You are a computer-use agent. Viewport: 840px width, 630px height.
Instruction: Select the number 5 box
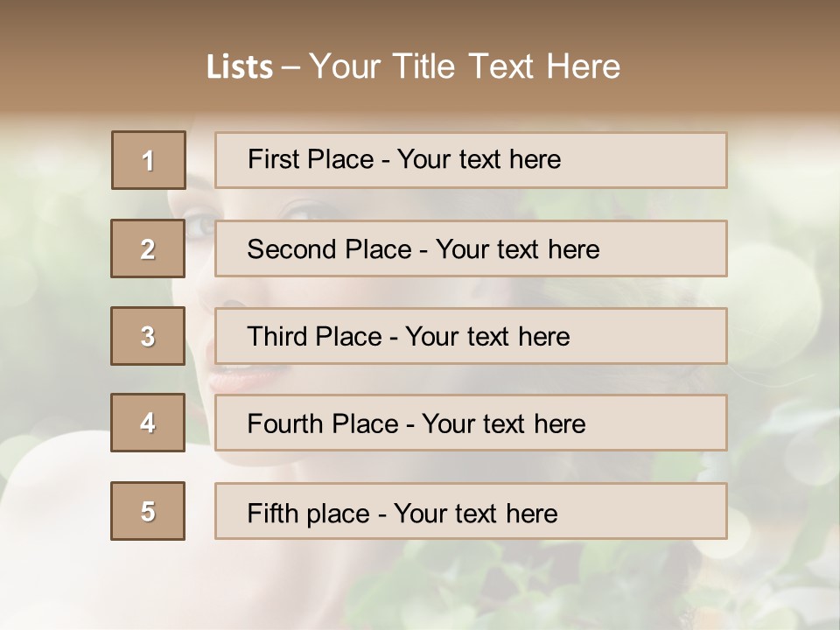point(148,511)
